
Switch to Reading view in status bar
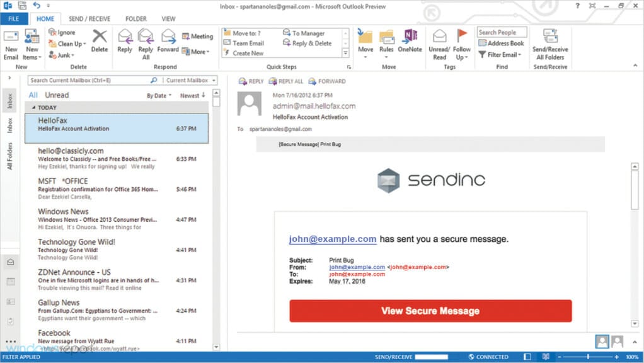(546, 357)
